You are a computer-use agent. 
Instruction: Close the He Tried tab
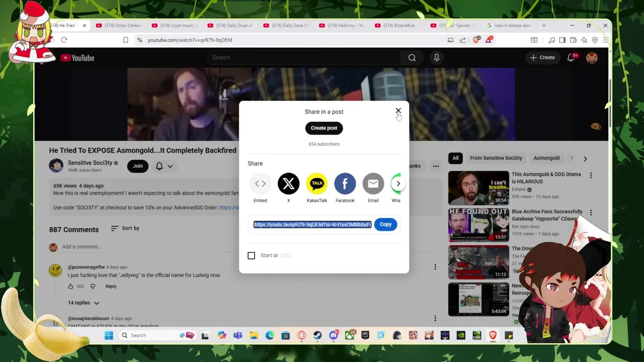click(x=84, y=25)
